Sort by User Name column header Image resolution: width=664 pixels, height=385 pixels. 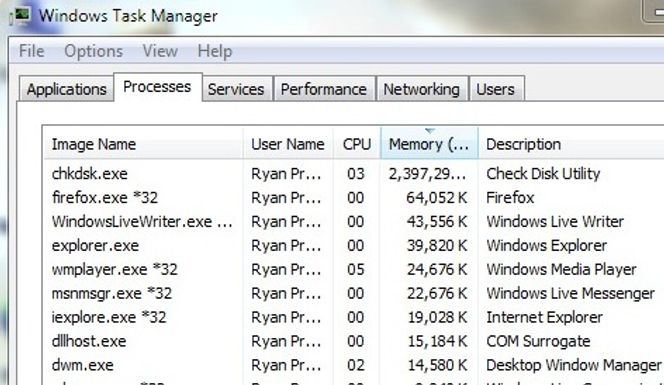[288, 144]
